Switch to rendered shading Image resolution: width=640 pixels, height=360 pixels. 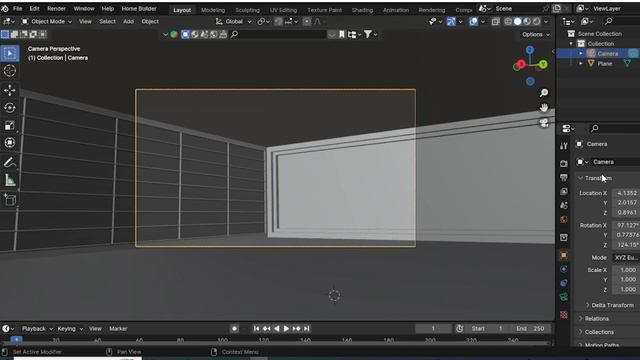(x=536, y=22)
